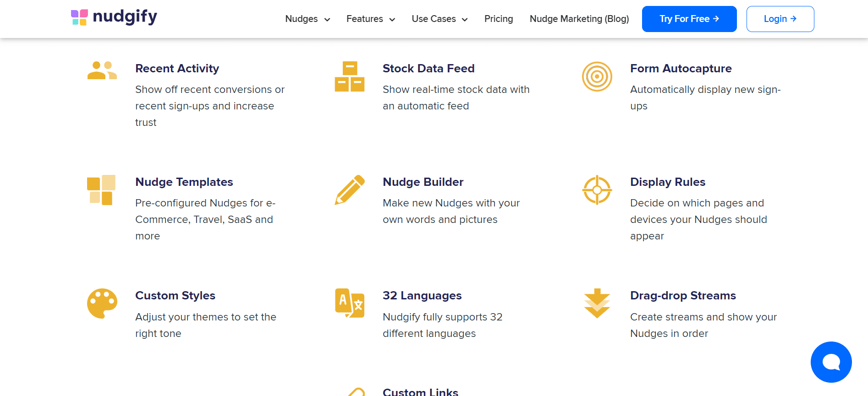
Task: Click the Nudgify logo
Action: coord(114,17)
